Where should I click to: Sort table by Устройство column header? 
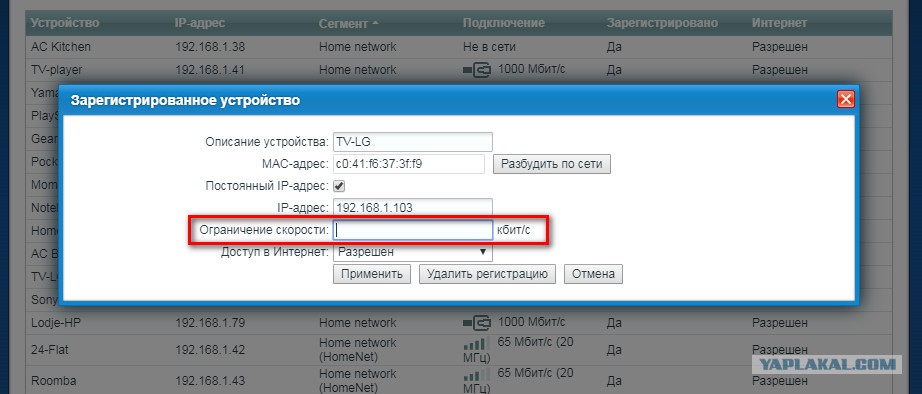pyautogui.click(x=65, y=23)
